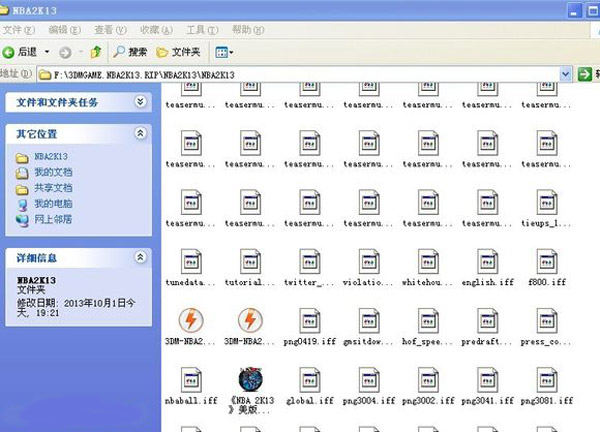Select the png3002.iff file icon

tap(428, 380)
